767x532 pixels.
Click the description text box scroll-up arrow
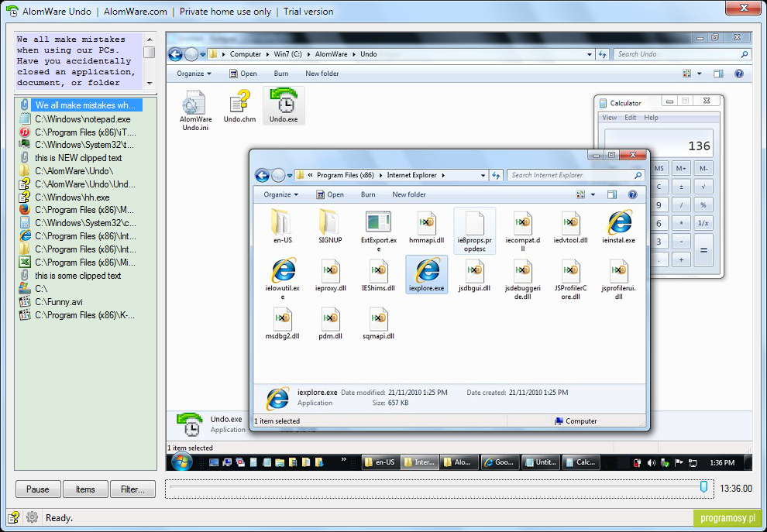[150, 39]
